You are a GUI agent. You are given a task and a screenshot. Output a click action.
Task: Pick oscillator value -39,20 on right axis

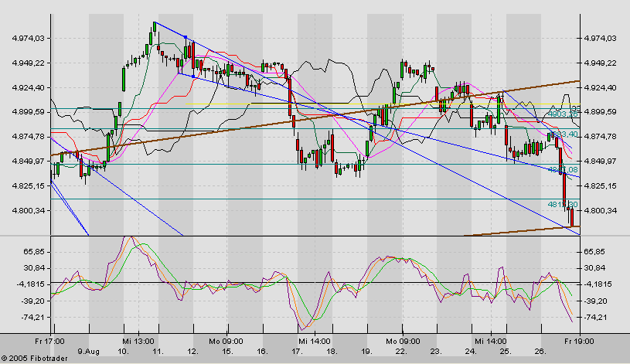(596, 301)
